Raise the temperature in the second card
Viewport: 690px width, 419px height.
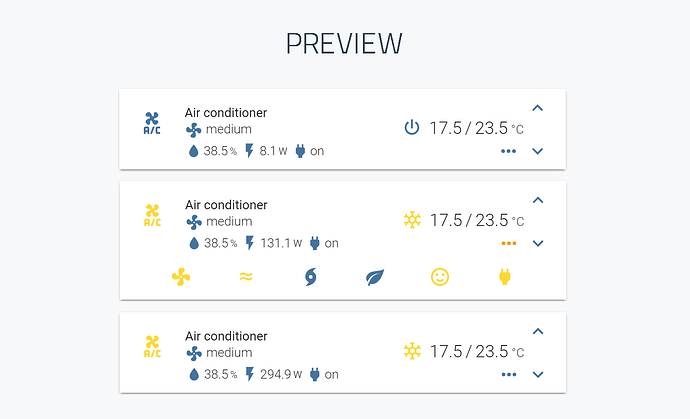pos(537,200)
